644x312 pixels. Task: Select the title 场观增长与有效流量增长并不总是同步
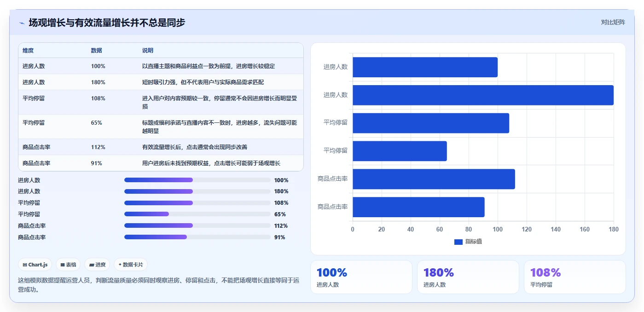pyautogui.click(x=107, y=23)
